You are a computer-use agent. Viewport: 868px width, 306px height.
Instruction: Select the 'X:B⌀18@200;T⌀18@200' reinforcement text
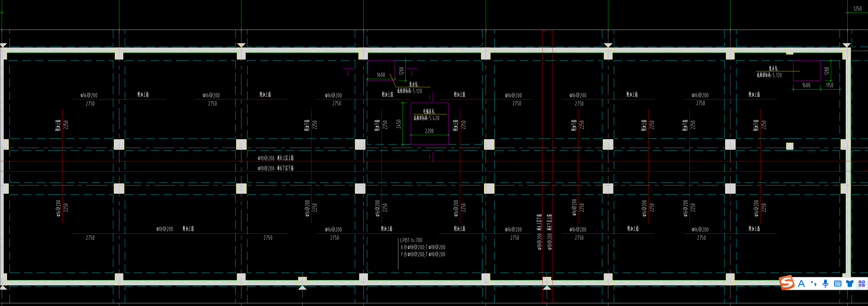[x=422, y=247]
